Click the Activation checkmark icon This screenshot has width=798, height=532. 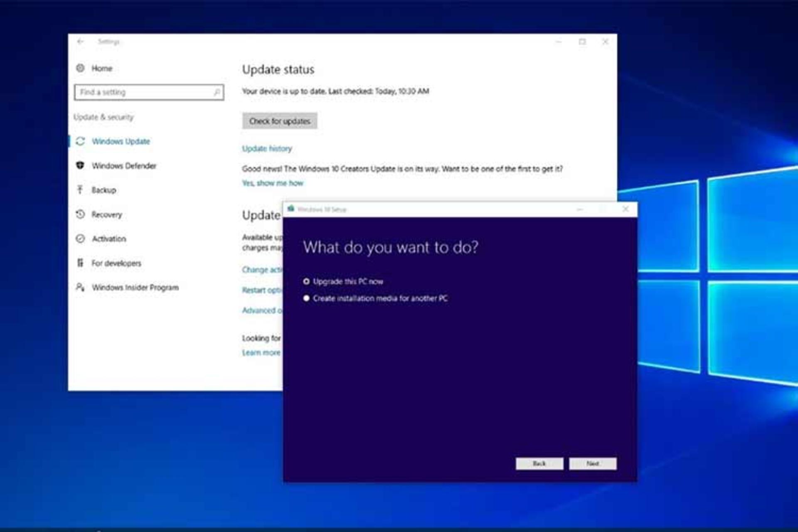pyautogui.click(x=80, y=239)
